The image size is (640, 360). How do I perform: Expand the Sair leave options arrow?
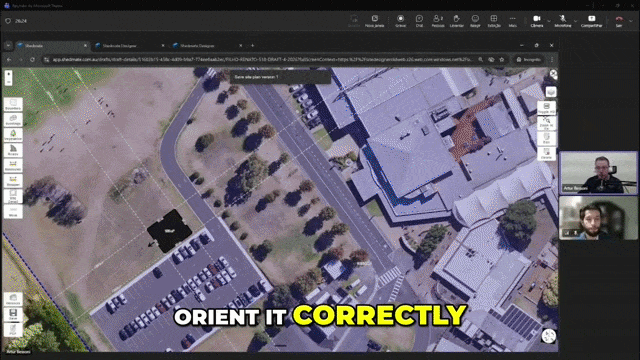pos(631,21)
